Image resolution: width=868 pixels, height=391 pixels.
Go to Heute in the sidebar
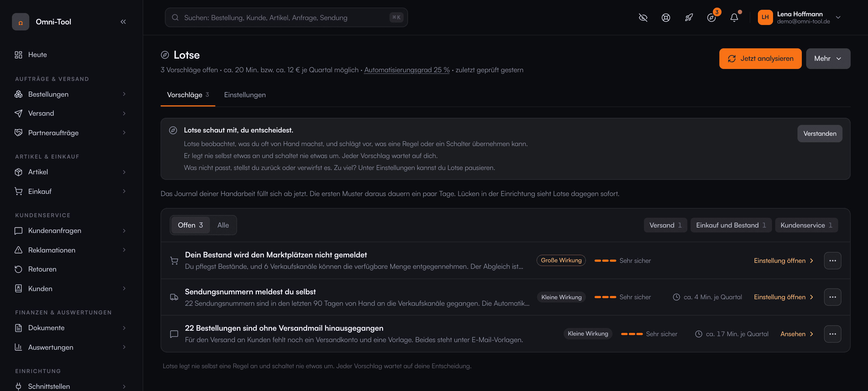(71, 55)
